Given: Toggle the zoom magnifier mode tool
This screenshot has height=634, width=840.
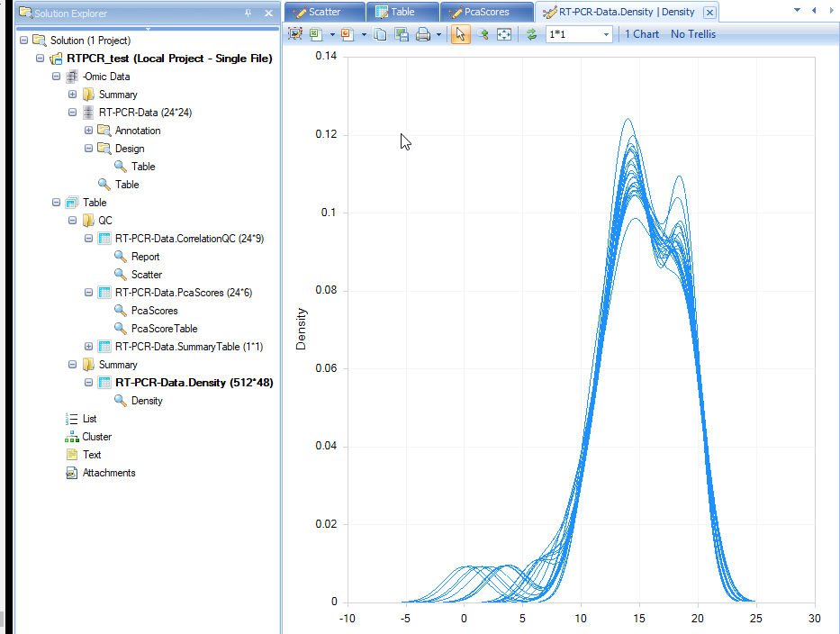Looking at the screenshot, I should 483,34.
